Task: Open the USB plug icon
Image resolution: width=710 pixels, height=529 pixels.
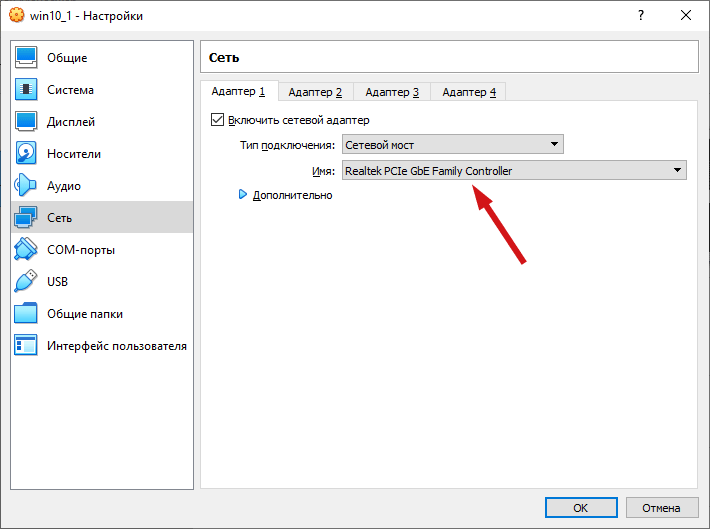Action: tap(26, 281)
